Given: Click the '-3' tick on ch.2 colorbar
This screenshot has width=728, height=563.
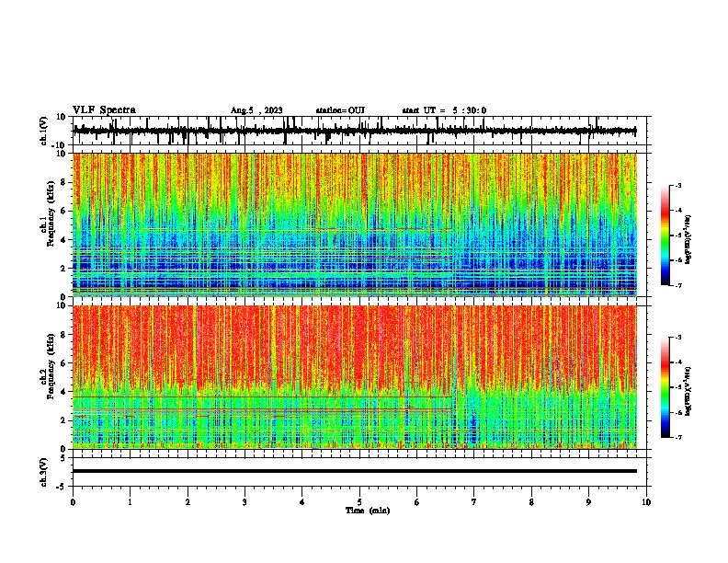Looking at the screenshot, I should 677,338.
